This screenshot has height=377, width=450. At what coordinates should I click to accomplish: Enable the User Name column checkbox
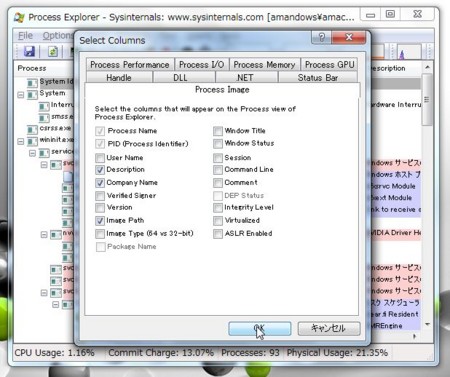pos(100,158)
